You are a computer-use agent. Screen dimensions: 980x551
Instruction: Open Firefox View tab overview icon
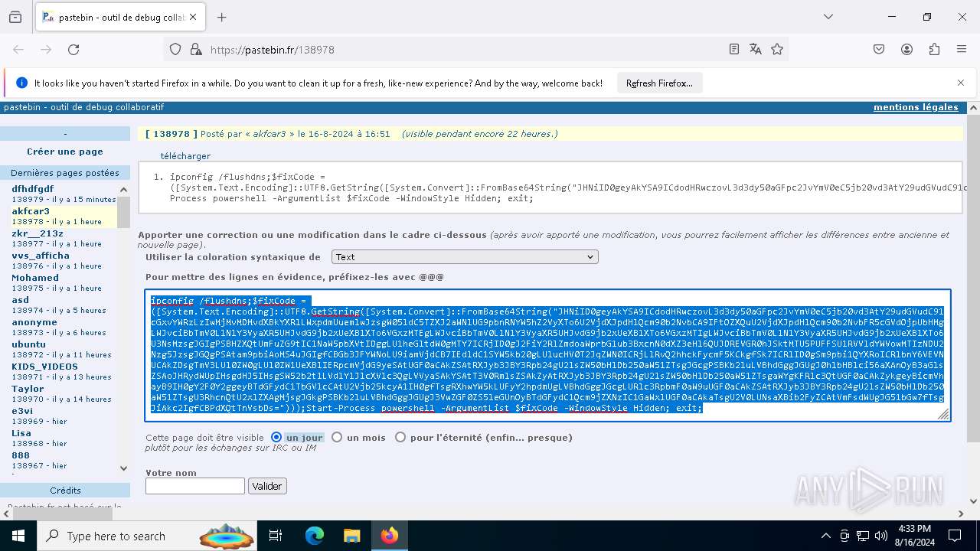pos(15,17)
